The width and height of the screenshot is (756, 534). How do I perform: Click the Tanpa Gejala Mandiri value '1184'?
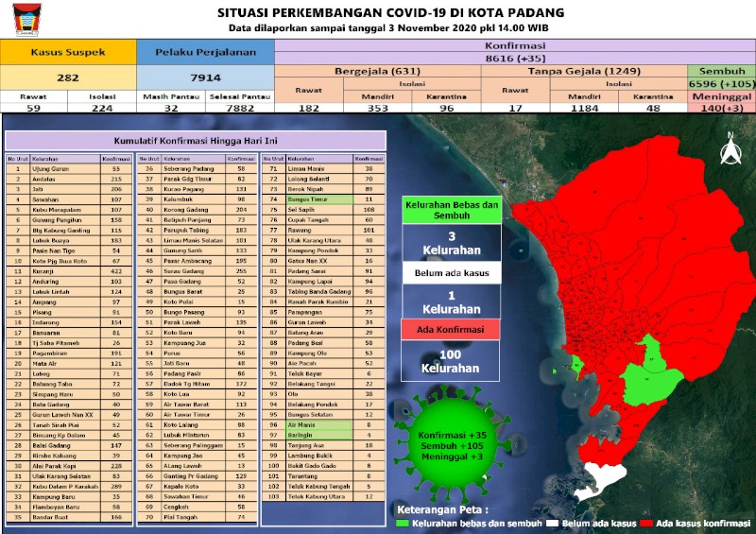[584, 108]
